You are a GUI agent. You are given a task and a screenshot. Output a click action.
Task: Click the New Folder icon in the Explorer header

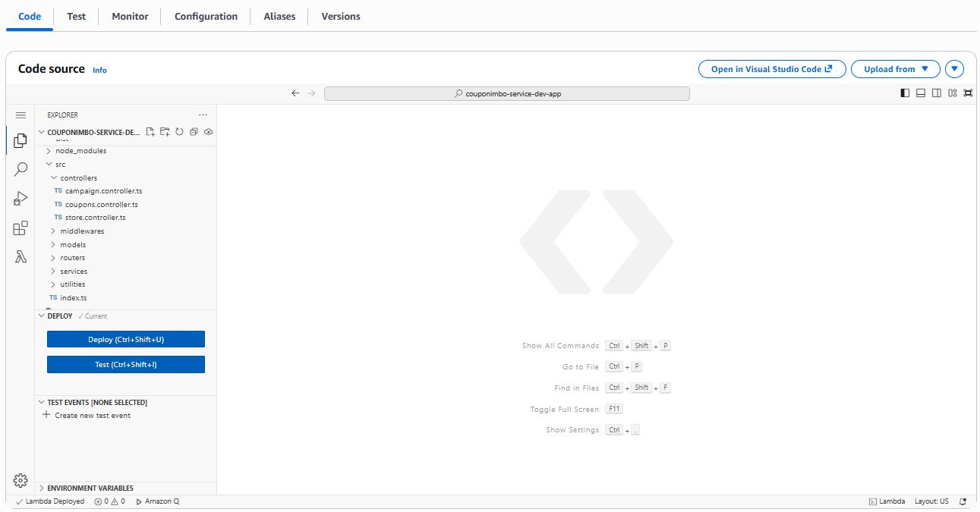point(165,132)
